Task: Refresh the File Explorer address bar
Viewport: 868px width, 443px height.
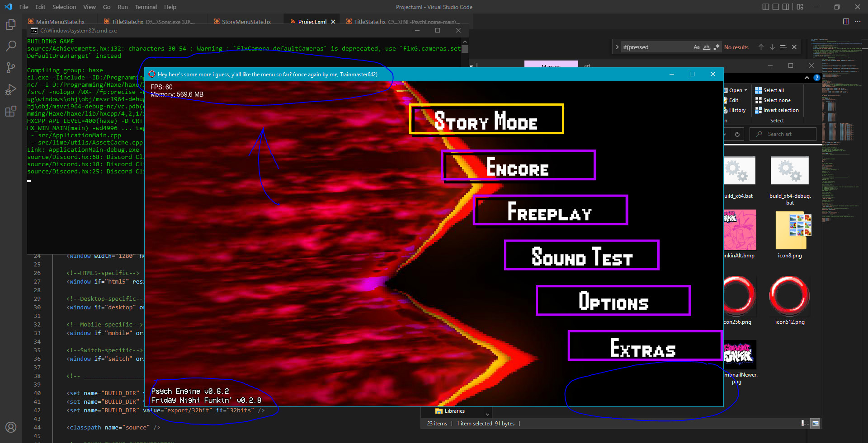Action: (737, 134)
